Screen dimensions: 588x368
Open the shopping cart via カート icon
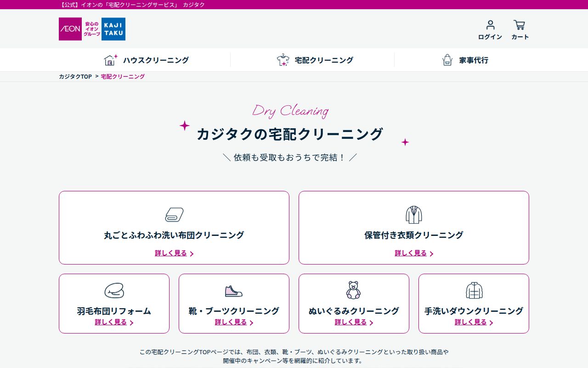pos(519,24)
